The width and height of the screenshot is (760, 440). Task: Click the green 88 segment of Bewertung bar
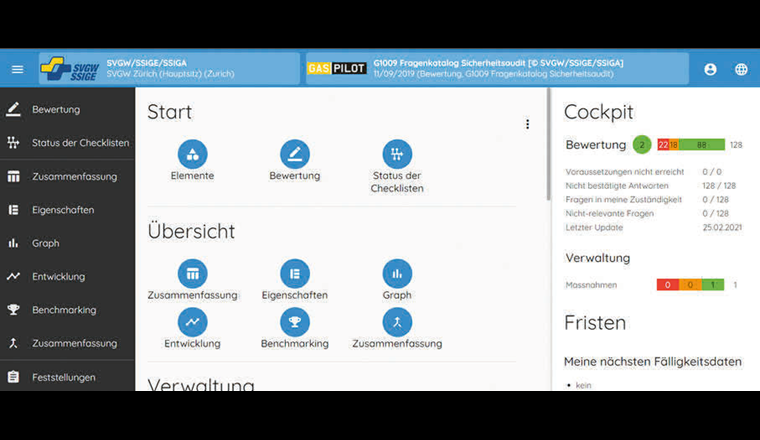click(x=702, y=145)
